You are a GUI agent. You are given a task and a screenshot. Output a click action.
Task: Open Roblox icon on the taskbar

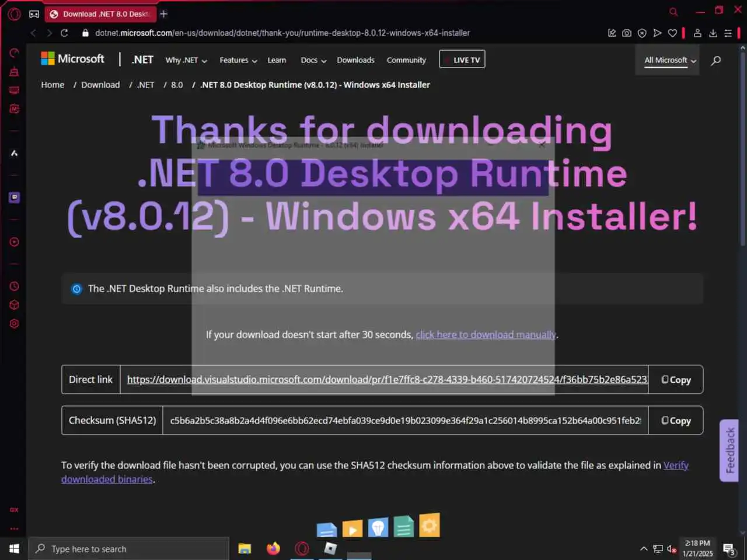(x=330, y=549)
